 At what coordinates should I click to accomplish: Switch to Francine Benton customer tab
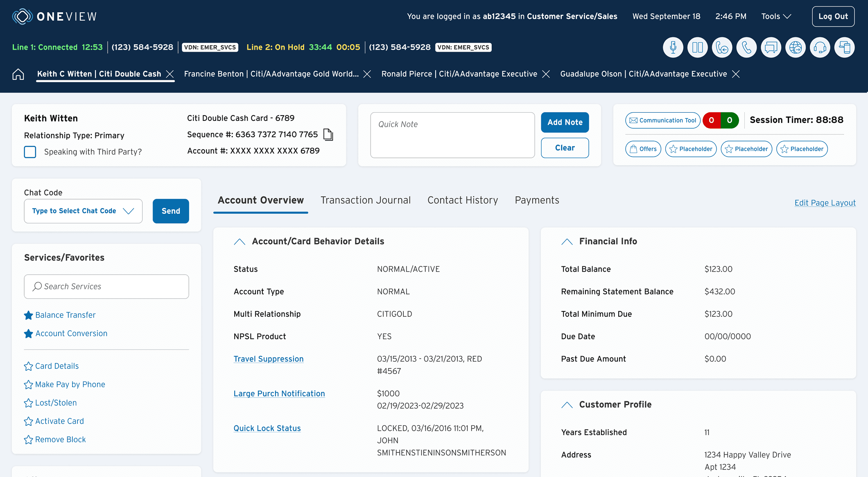coord(271,74)
